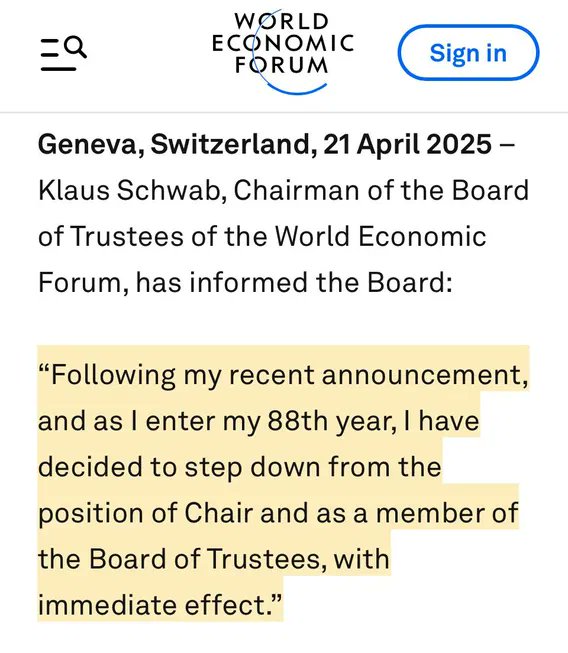
Task: Click the hamburger lines of the menu icon
Action: coord(56,55)
